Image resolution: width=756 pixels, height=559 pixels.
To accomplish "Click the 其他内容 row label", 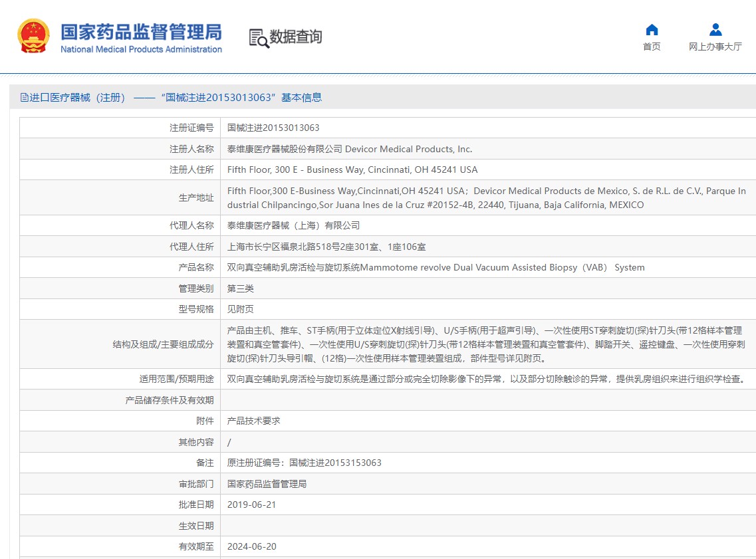I will pyautogui.click(x=195, y=443).
